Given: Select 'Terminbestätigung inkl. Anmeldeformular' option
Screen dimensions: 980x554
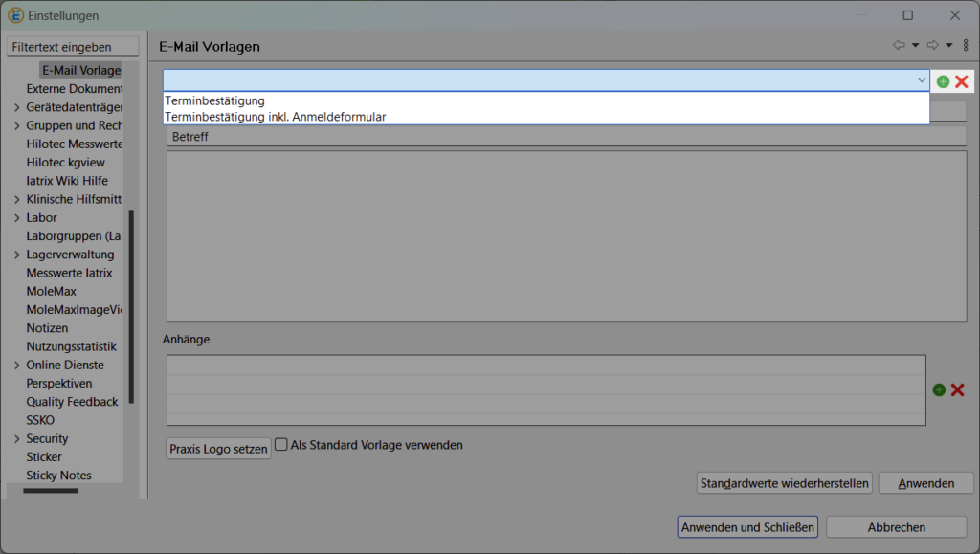Looking at the screenshot, I should click(276, 117).
